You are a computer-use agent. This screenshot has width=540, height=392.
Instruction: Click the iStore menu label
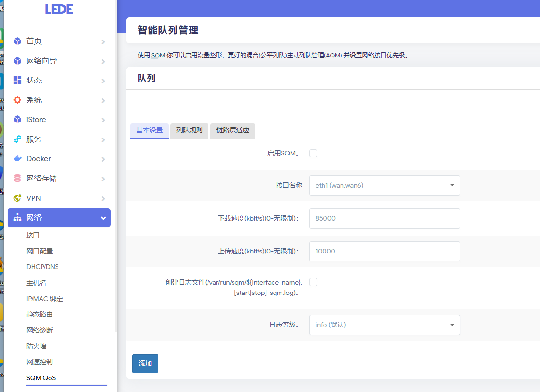(x=36, y=119)
